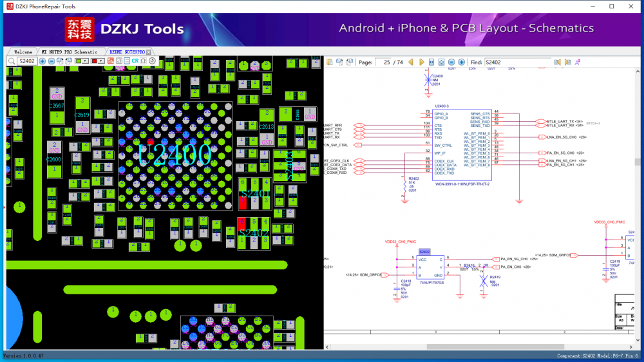This screenshot has width=644, height=362.
Task: Click component C2619 on PCB
Action: [x=82, y=115]
